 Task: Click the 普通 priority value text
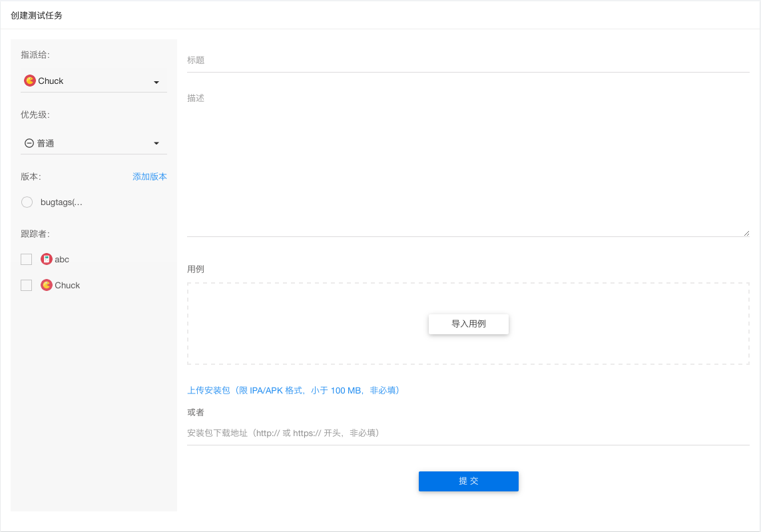[x=46, y=143]
